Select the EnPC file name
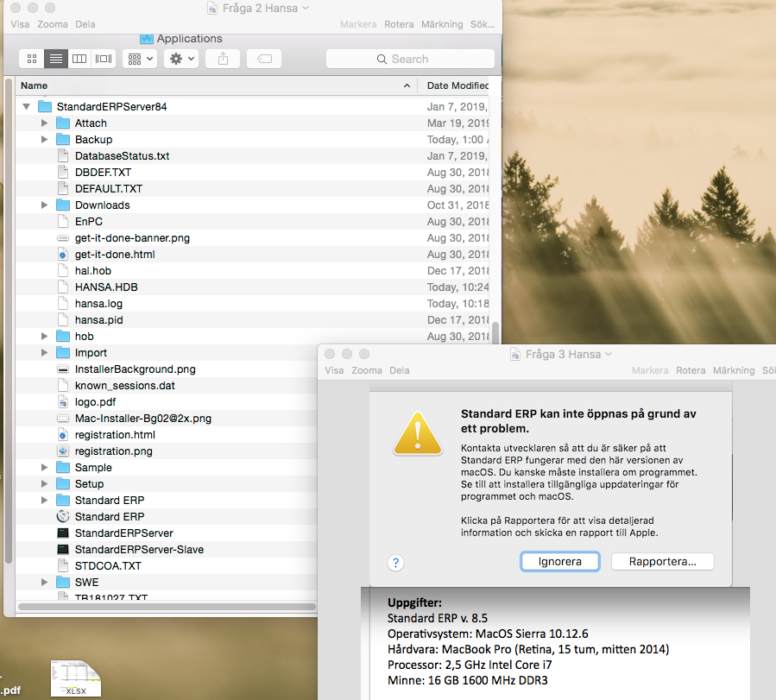Screen dimensions: 776x700 pos(89,221)
